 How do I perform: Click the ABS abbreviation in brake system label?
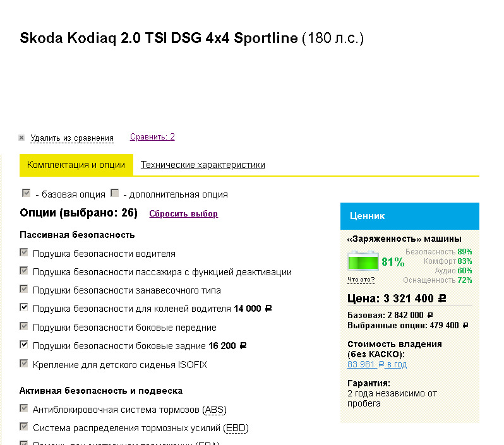pos(215,410)
